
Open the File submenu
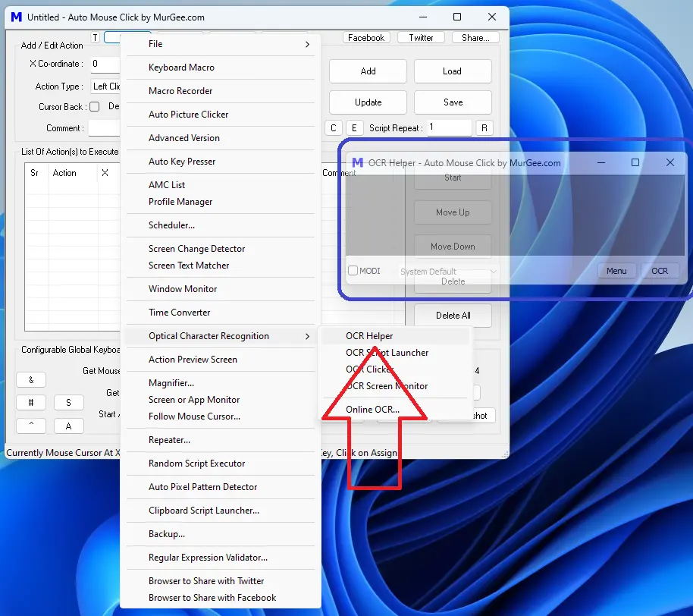pyautogui.click(x=221, y=44)
